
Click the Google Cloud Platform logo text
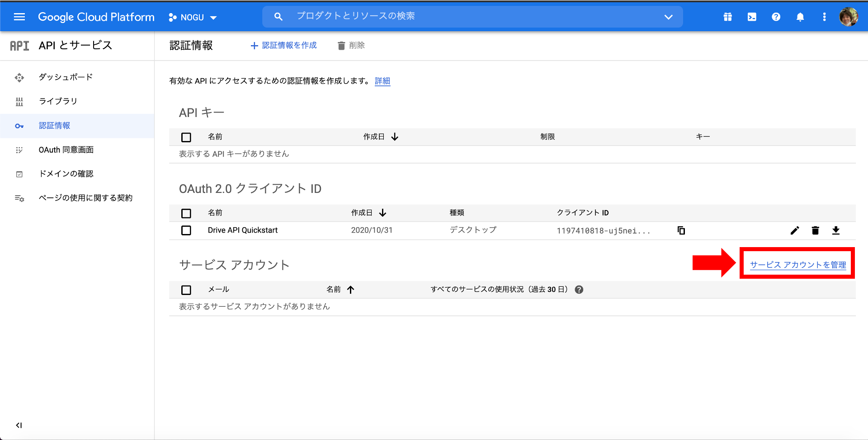(x=96, y=17)
